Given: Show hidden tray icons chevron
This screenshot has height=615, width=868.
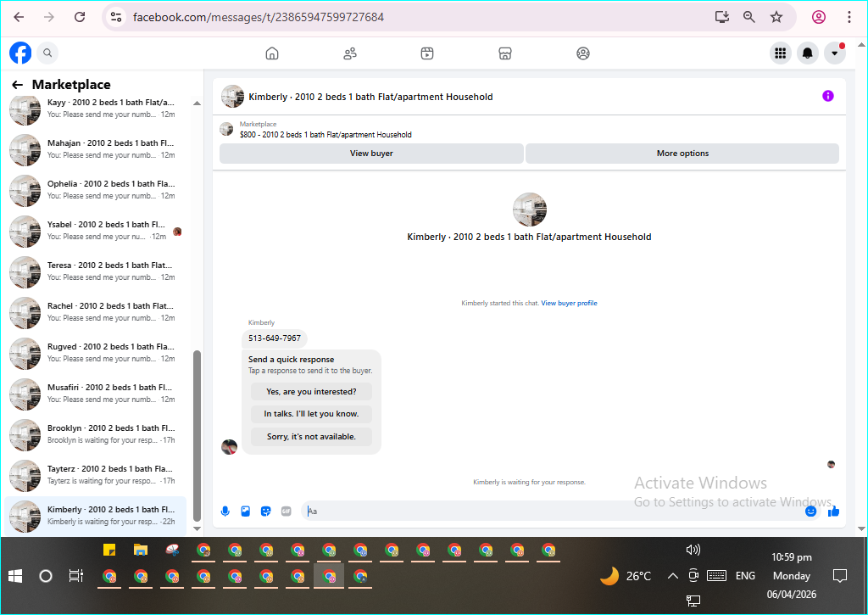Looking at the screenshot, I should [672, 576].
